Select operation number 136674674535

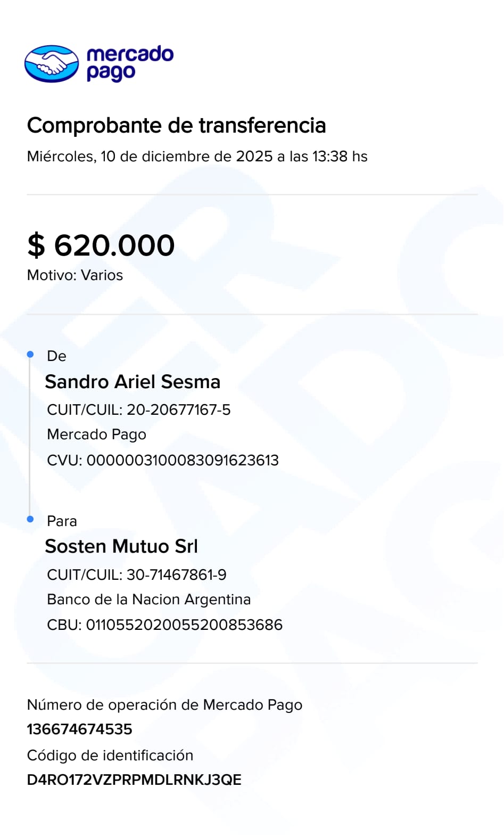click(79, 729)
